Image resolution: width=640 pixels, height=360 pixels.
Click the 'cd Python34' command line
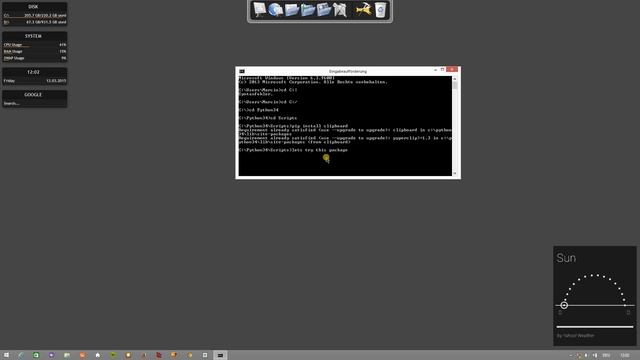click(259, 110)
